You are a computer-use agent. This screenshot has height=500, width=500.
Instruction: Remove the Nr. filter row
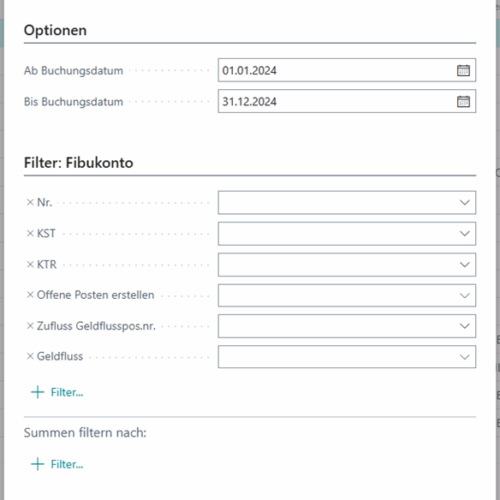click(30, 202)
